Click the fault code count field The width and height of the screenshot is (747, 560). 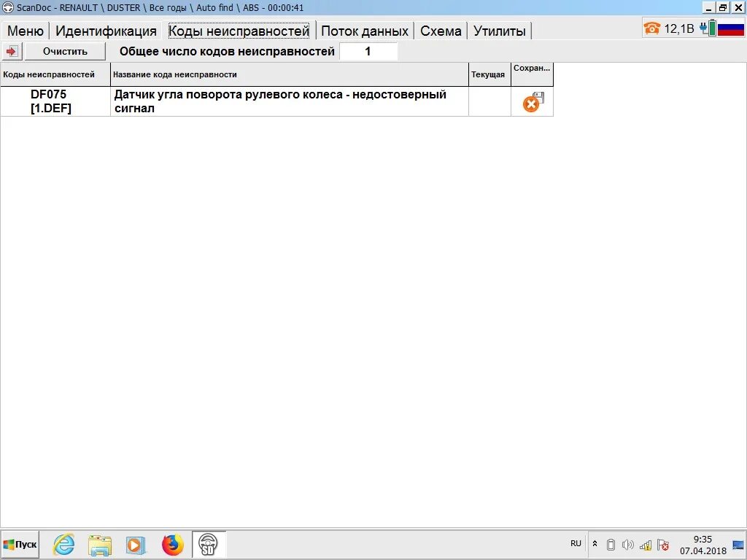pos(368,52)
